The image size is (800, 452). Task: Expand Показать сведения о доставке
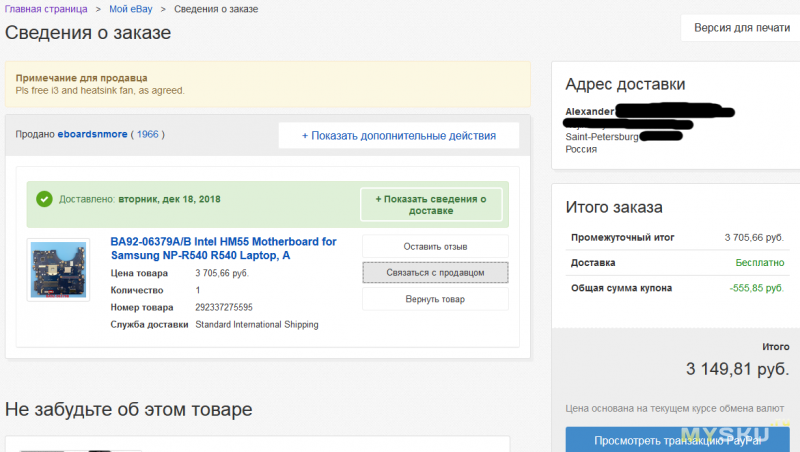click(x=431, y=205)
